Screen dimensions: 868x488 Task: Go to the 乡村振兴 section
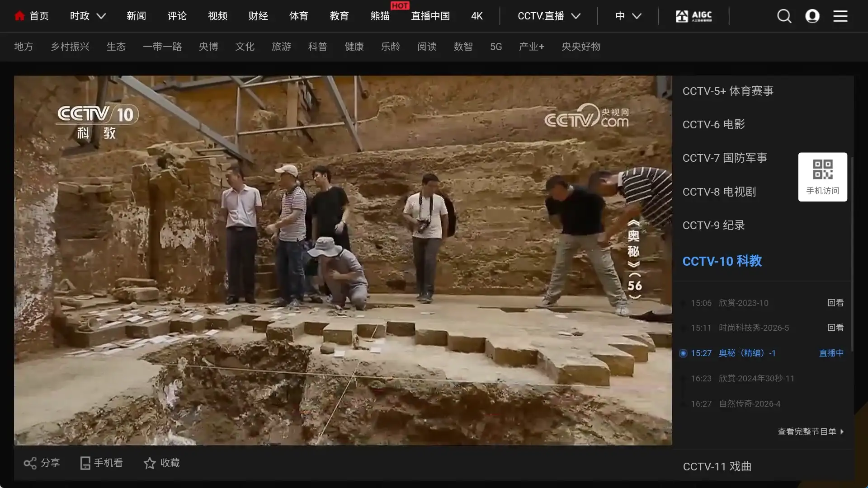70,47
